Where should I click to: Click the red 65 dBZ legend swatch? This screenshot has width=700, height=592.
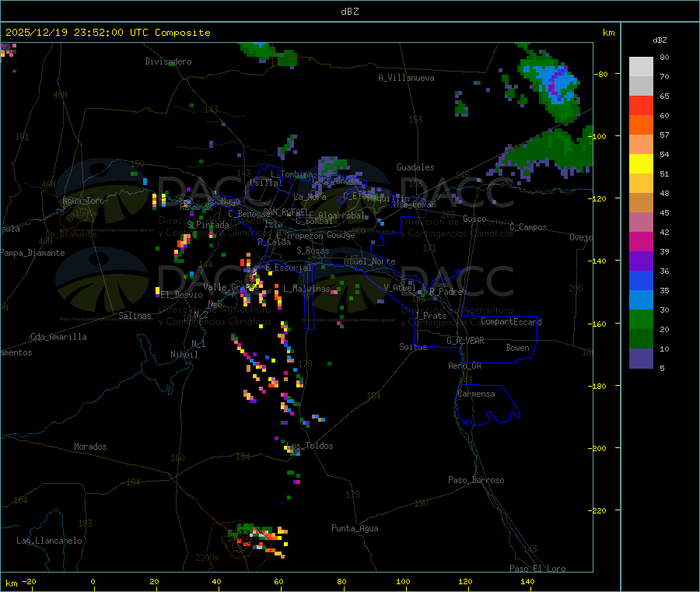(641, 105)
